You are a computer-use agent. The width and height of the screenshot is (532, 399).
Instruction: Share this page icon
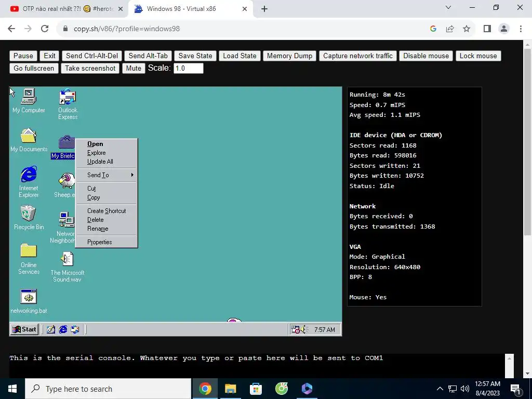(x=450, y=29)
